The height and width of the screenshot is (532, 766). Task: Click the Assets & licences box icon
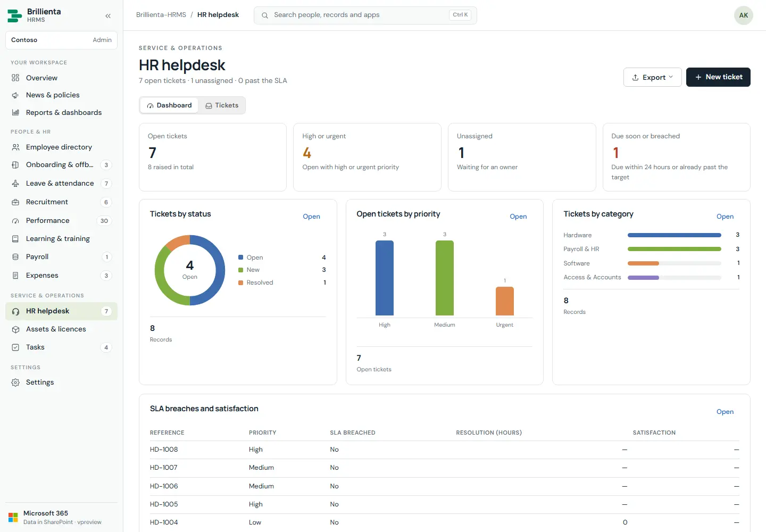tap(15, 329)
